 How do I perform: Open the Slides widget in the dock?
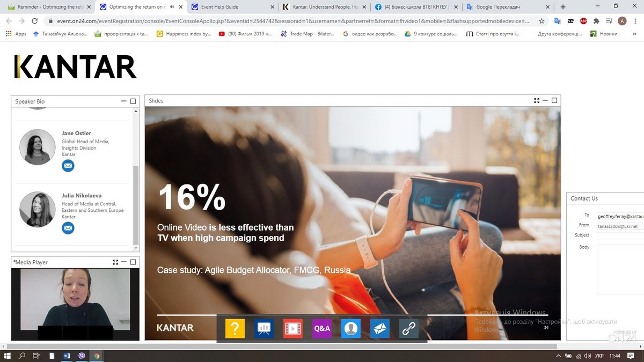click(x=264, y=328)
